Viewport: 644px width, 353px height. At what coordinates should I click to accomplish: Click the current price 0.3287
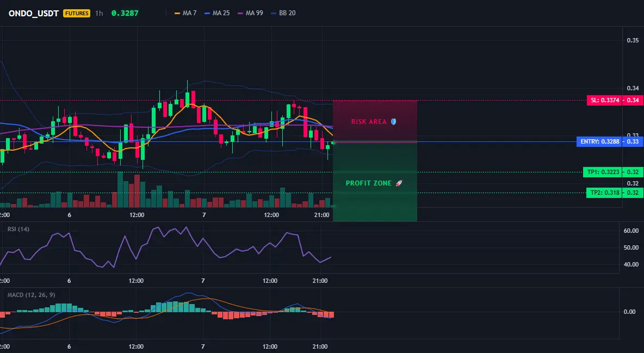point(125,13)
